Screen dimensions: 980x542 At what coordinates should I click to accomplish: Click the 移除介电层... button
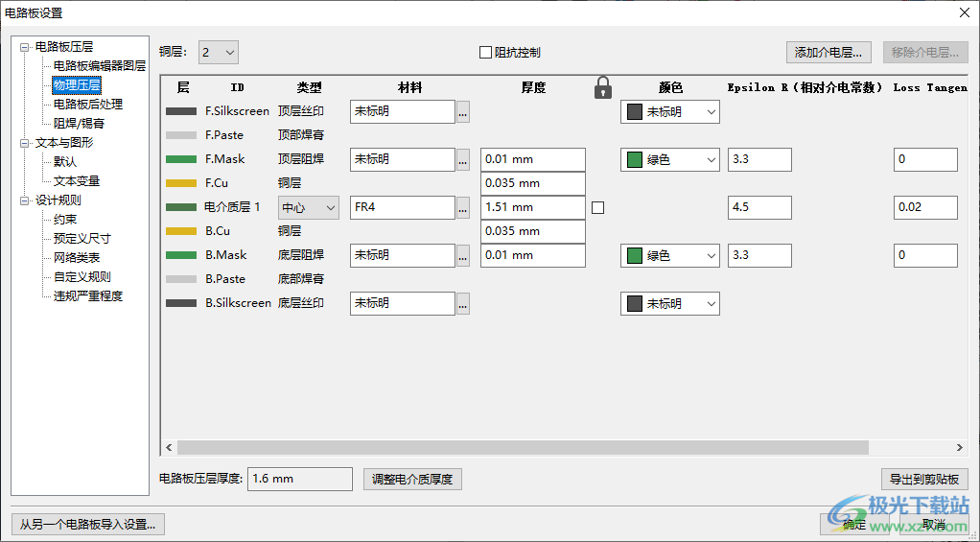click(x=925, y=53)
